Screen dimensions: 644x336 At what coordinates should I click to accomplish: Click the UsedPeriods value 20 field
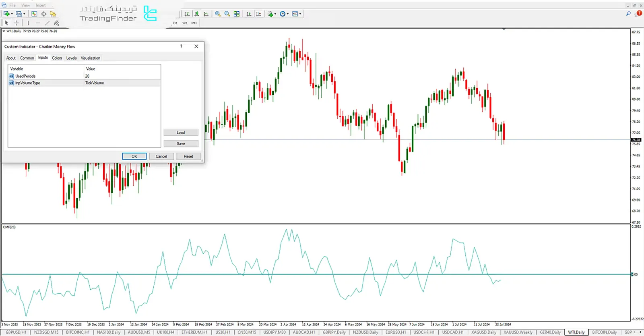[x=121, y=76]
